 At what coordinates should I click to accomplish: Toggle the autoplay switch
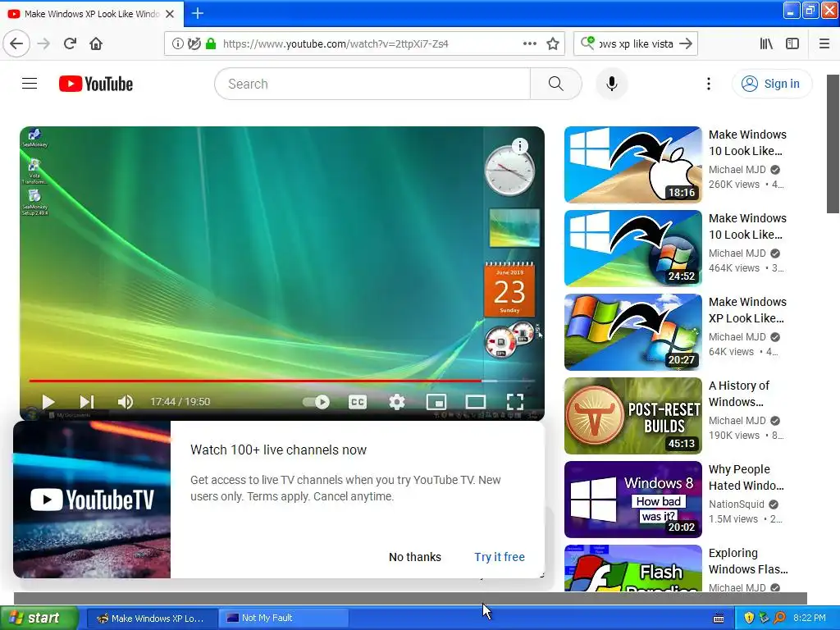(316, 402)
